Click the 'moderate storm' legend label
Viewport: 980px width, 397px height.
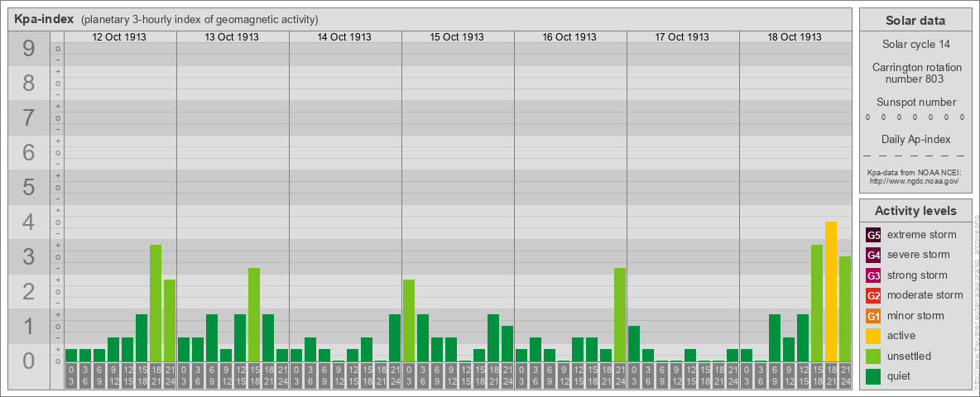pyautogui.click(x=925, y=295)
